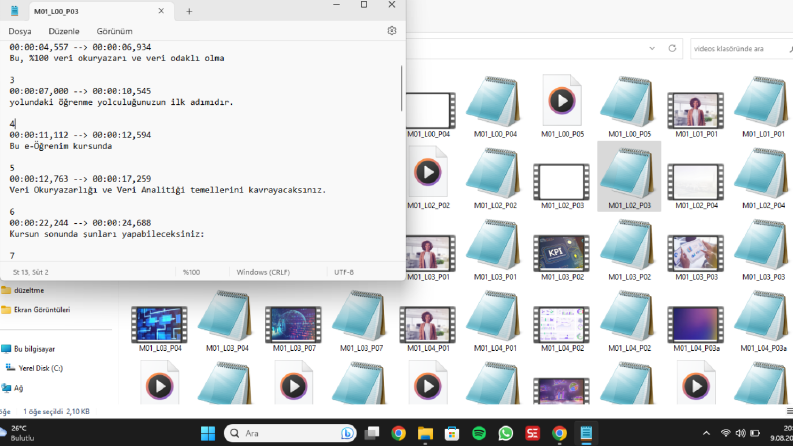
Task: Select M01_L03_P02 notepad text file
Action: [x=629, y=250]
